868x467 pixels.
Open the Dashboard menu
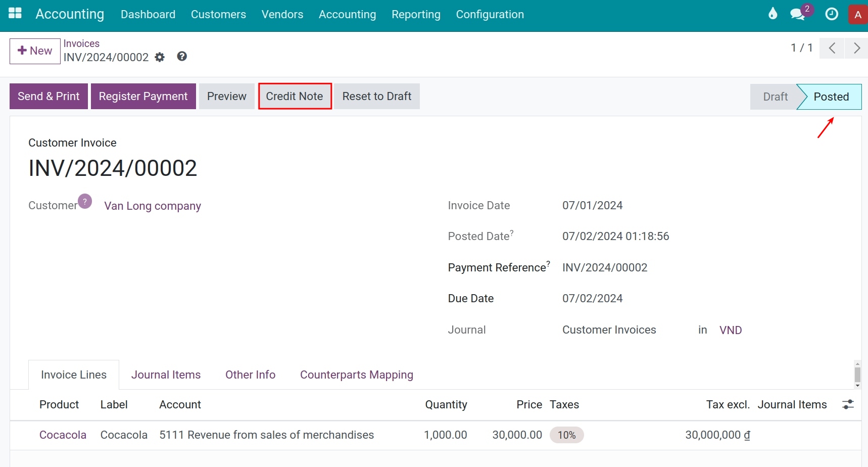[x=148, y=14]
